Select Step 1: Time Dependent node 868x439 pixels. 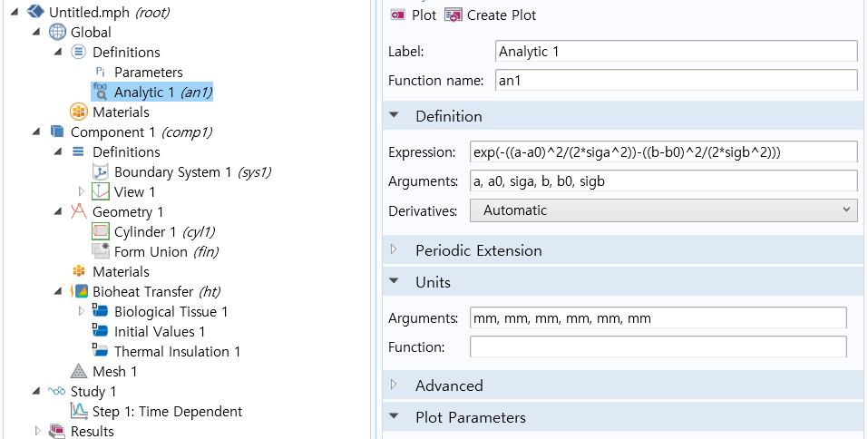point(167,412)
